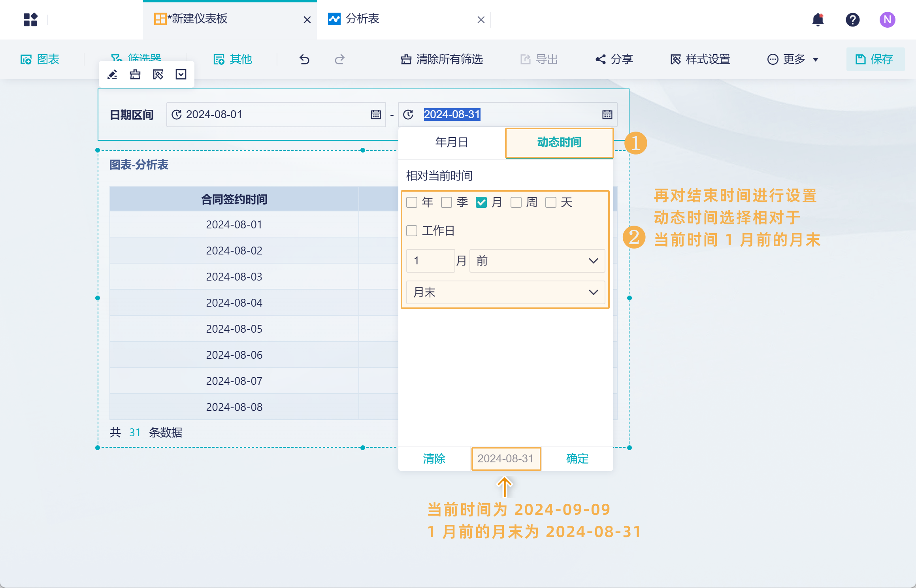Click the redo arrow icon
Image resolution: width=916 pixels, height=588 pixels.
(339, 59)
